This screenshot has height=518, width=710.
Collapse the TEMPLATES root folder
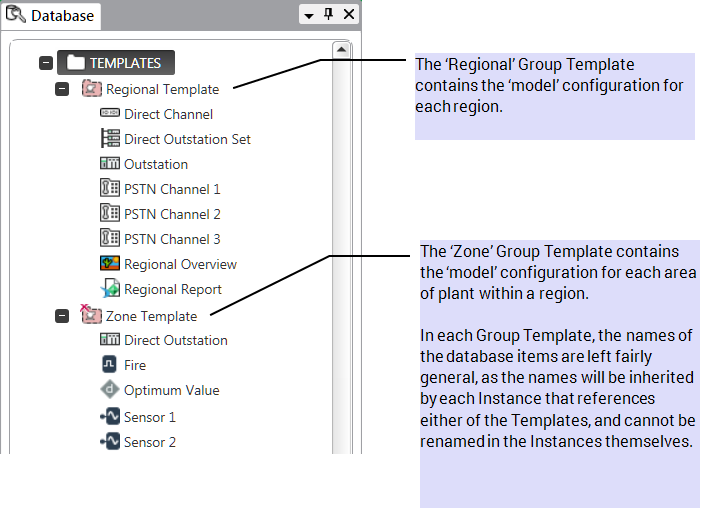click(x=45, y=63)
